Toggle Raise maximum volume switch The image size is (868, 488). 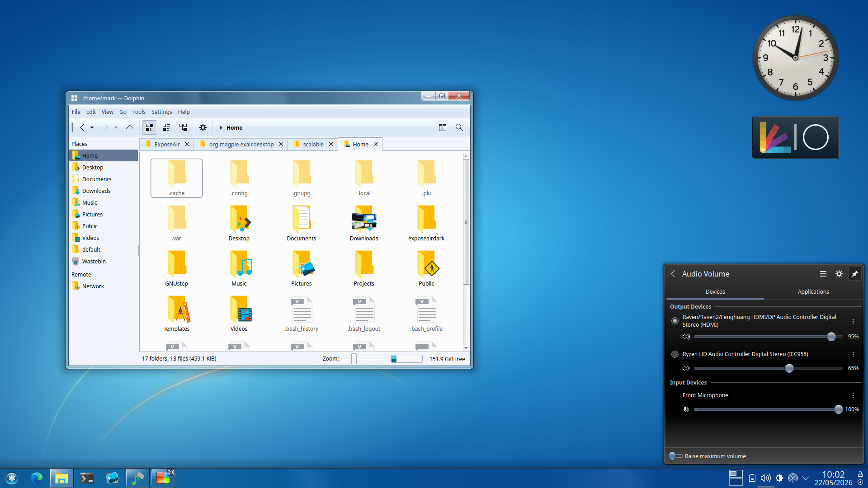click(x=675, y=456)
